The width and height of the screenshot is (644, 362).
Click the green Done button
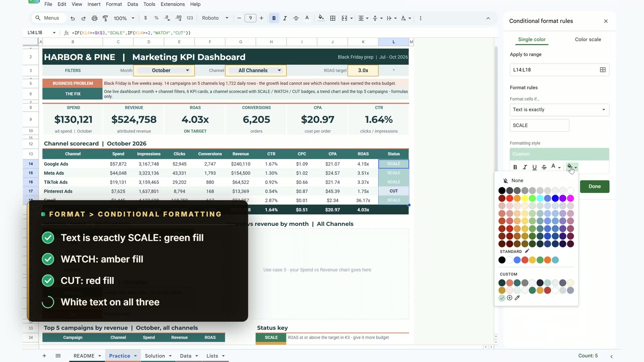click(x=594, y=186)
